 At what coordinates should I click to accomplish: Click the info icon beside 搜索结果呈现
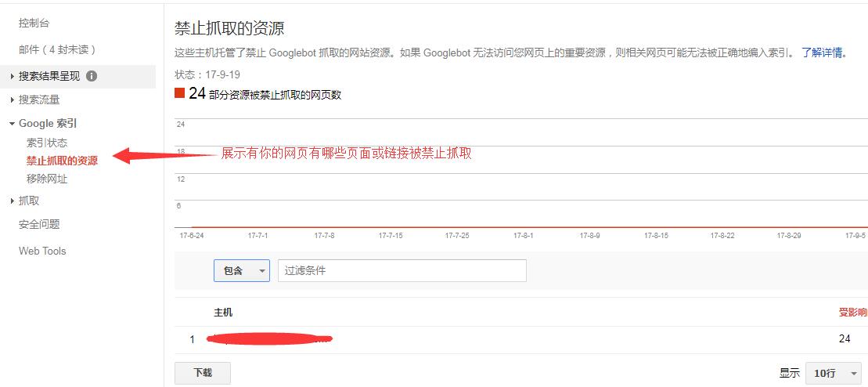point(92,77)
